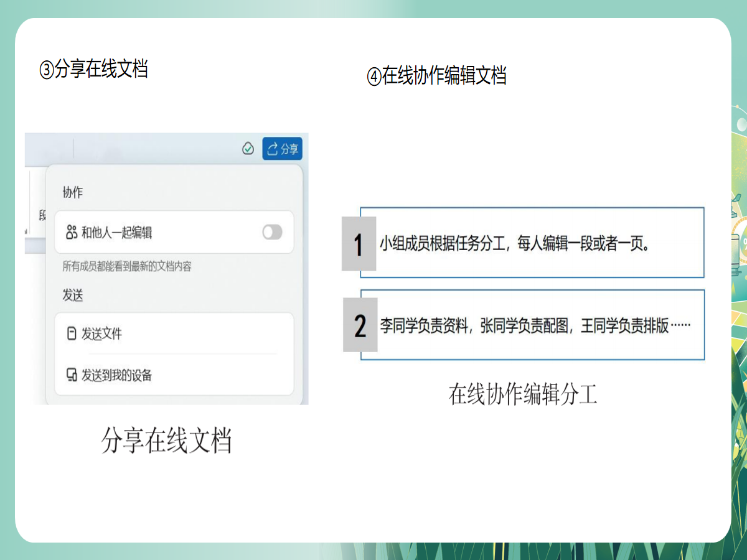Click the ④在线协作编辑文档 heading
The height and width of the screenshot is (560, 747).
coord(436,76)
